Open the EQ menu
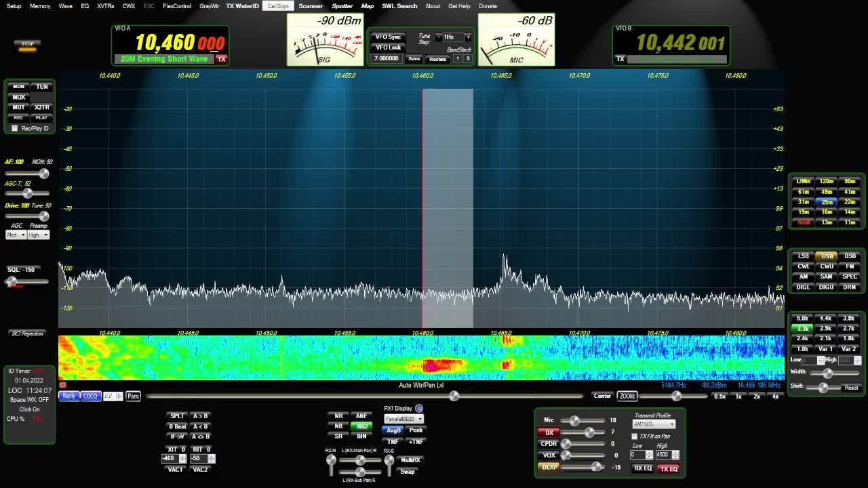 85,6
